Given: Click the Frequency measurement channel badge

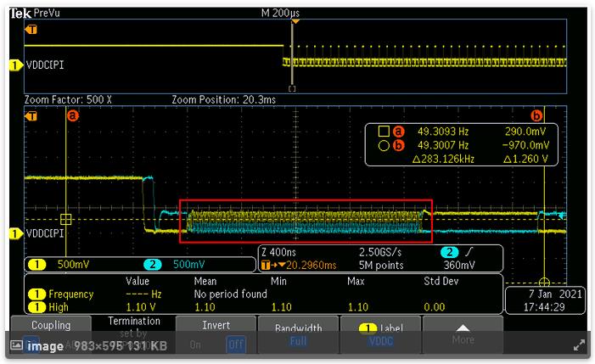Looking at the screenshot, I should click(x=36, y=294).
